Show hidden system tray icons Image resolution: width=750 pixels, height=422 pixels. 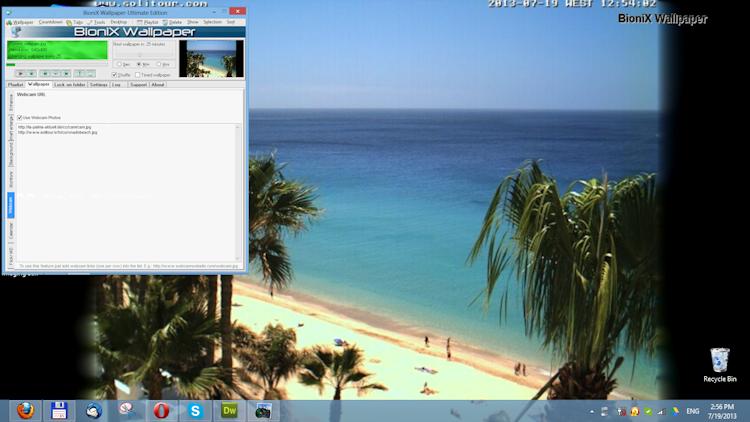592,411
